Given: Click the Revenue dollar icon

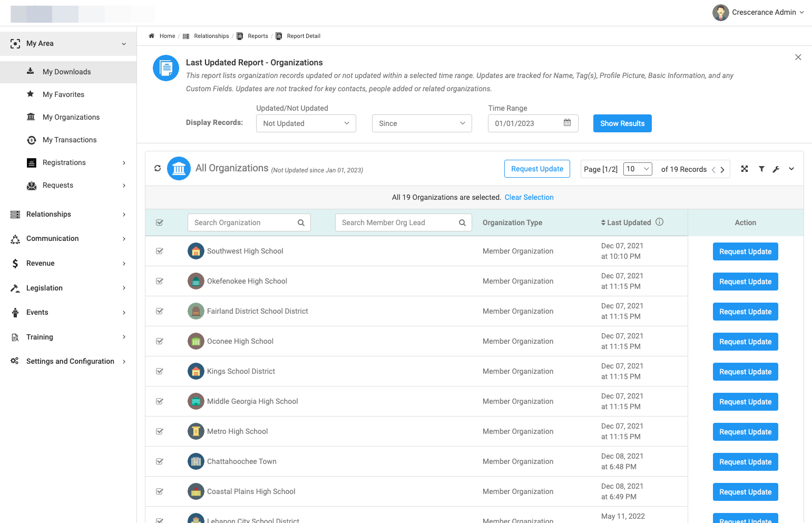Looking at the screenshot, I should 15,264.
